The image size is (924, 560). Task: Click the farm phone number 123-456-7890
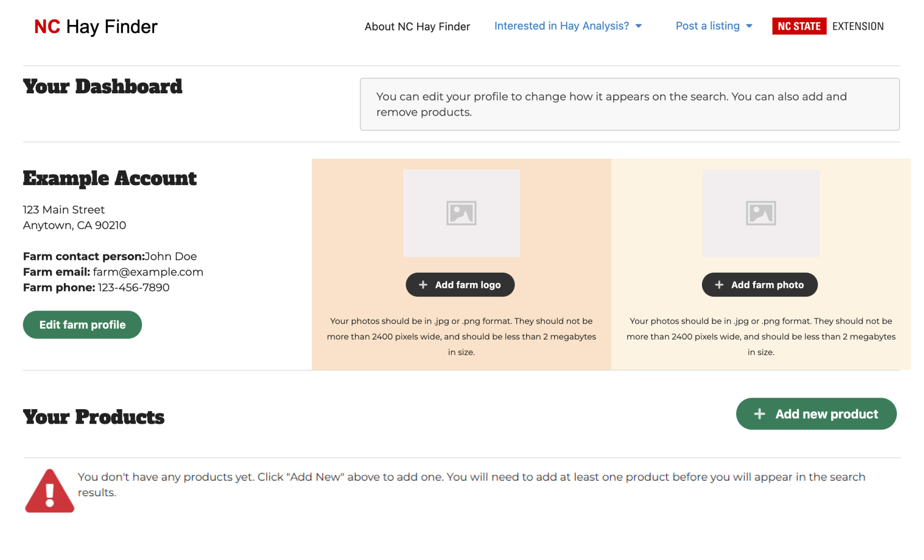(133, 287)
